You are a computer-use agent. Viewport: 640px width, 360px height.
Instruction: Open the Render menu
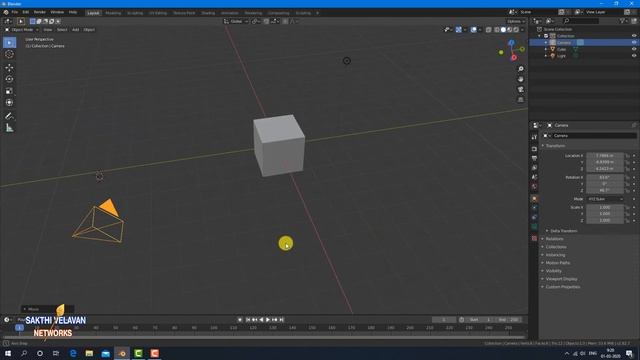40,12
